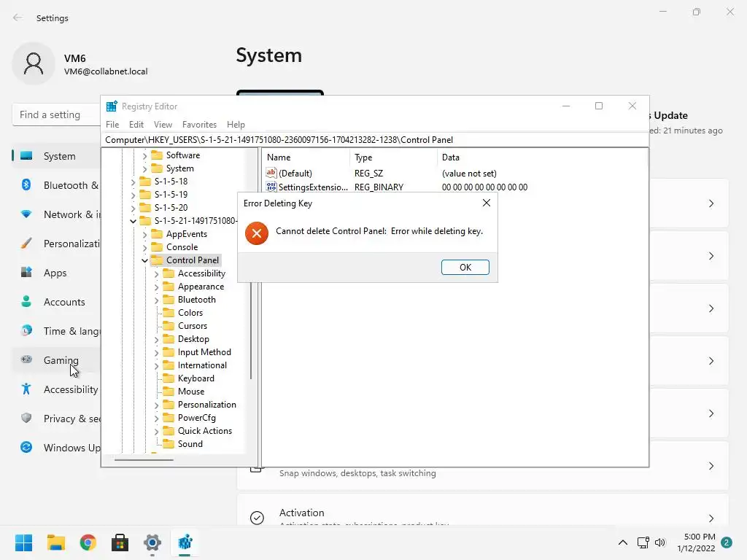This screenshot has width=747, height=560.
Task: Select the International registry key
Action: (x=202, y=365)
